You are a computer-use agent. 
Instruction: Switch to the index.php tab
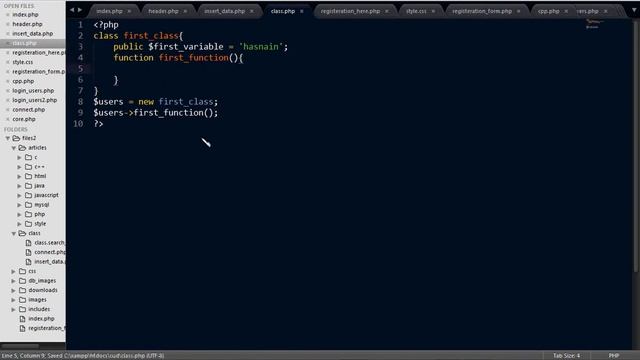coord(109,11)
